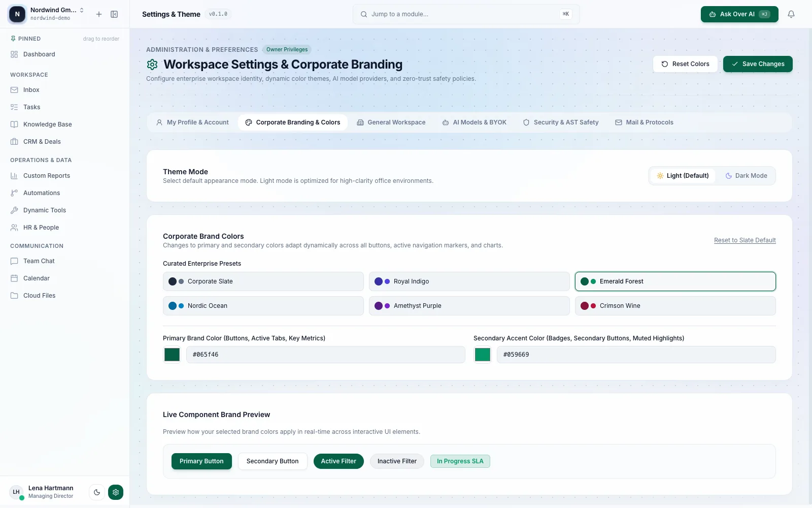Open settings via green gear icon in sidebar footer
Image resolution: width=812 pixels, height=508 pixels.
(x=116, y=492)
